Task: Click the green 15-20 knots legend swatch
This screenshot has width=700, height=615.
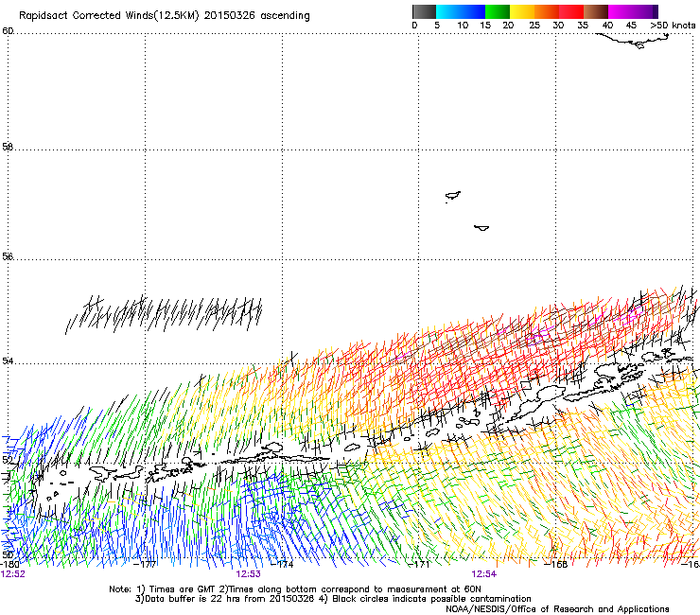Action: coord(498,11)
